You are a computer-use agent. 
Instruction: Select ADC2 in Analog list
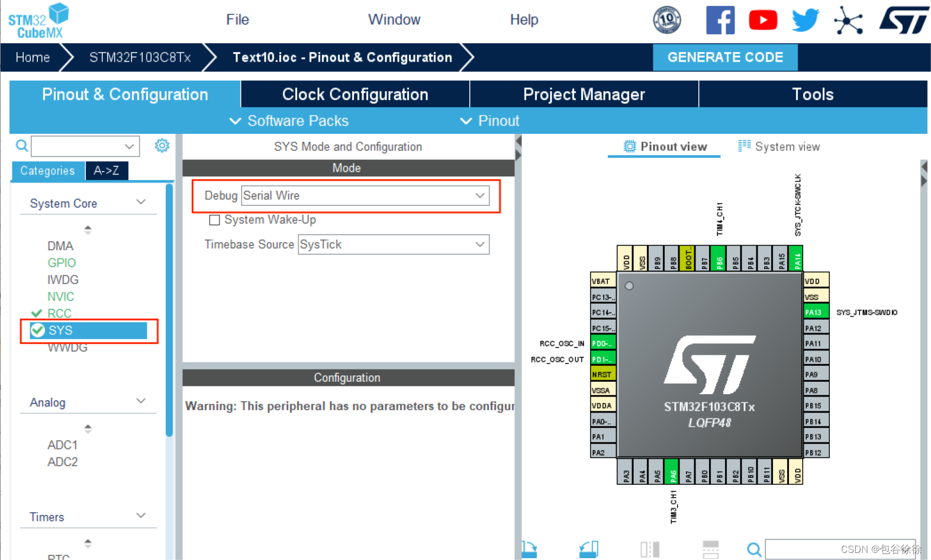(62, 462)
